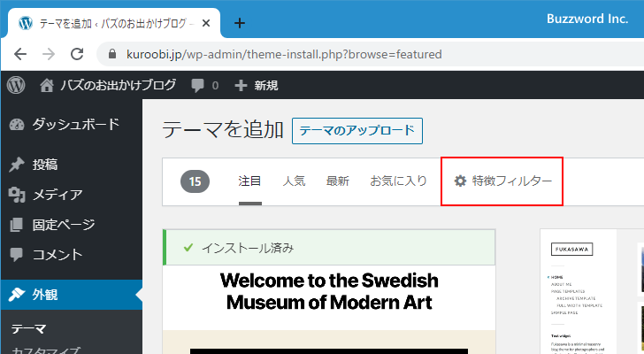Open the お気に入り tab

pos(398,181)
